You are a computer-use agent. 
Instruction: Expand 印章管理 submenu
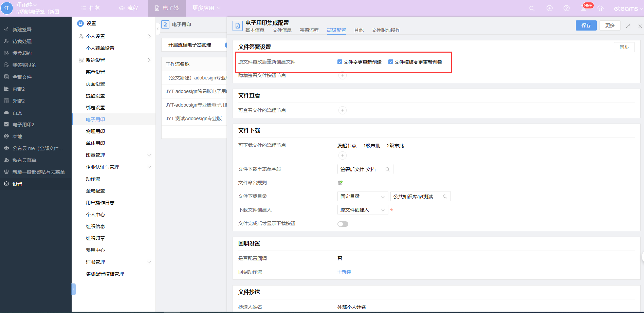point(149,155)
